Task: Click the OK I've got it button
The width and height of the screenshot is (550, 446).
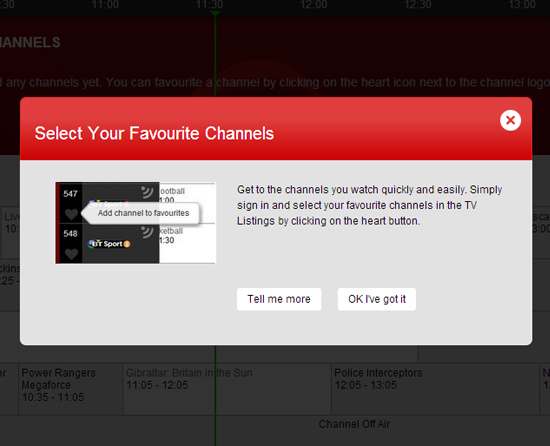Action: coord(377,299)
